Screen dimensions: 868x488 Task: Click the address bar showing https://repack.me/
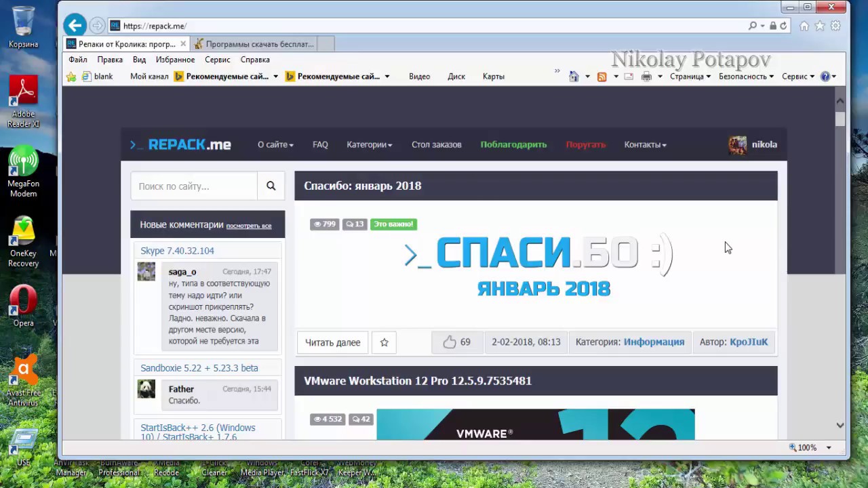(x=427, y=26)
